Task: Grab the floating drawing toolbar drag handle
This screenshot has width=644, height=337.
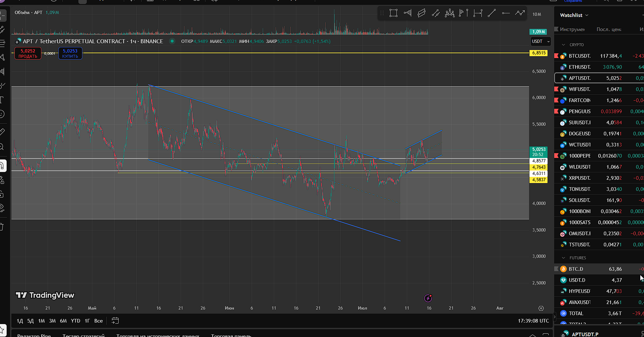Action: [382, 13]
